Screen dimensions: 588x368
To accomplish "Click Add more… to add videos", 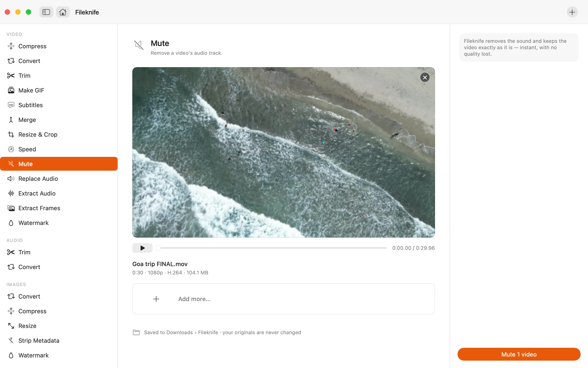I will (284, 299).
